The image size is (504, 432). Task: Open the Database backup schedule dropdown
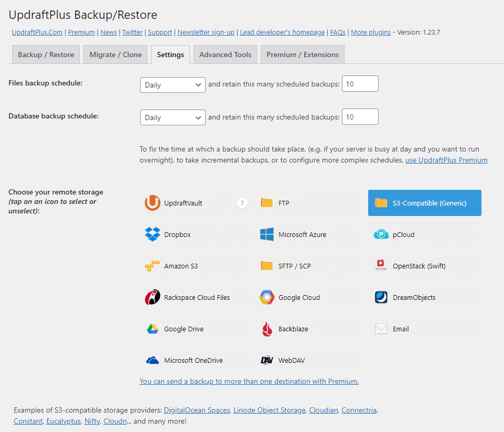173,117
